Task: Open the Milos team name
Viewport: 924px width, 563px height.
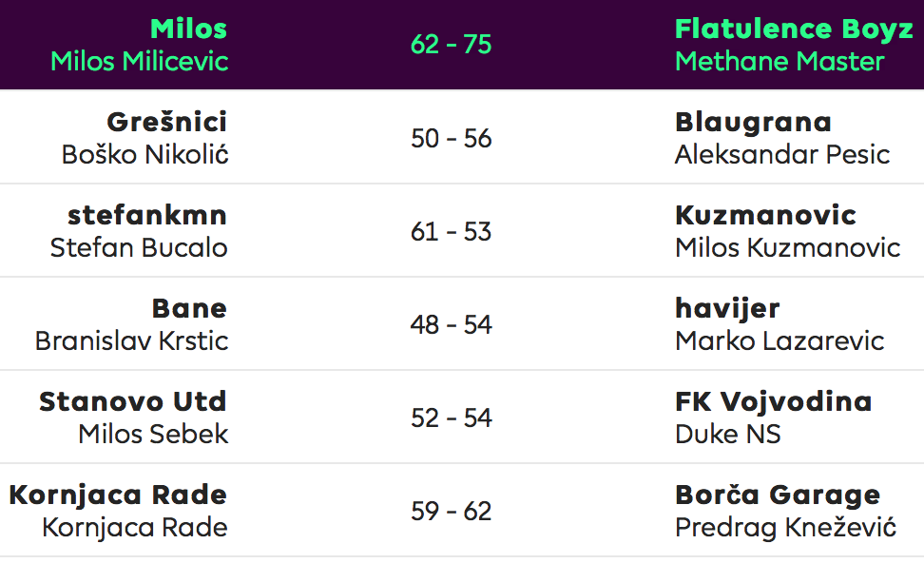Action: [x=188, y=29]
